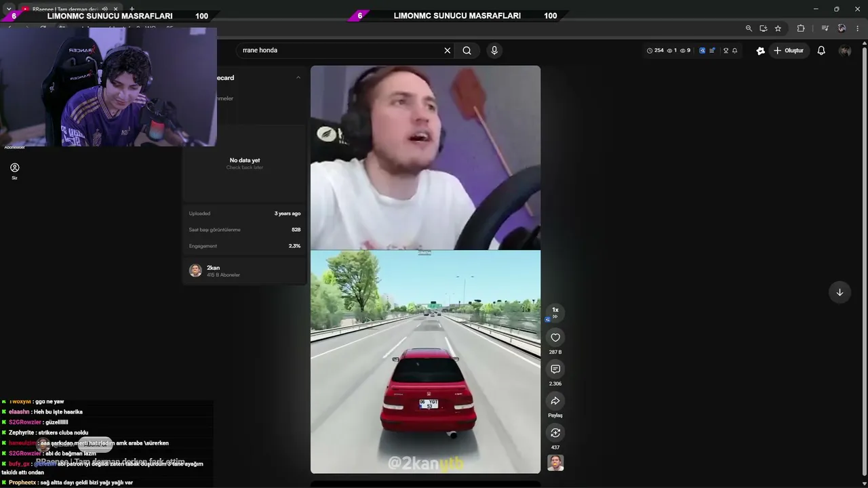Click the 2.306 comment count
Image resolution: width=868 pixels, height=488 pixels.
tap(555, 384)
